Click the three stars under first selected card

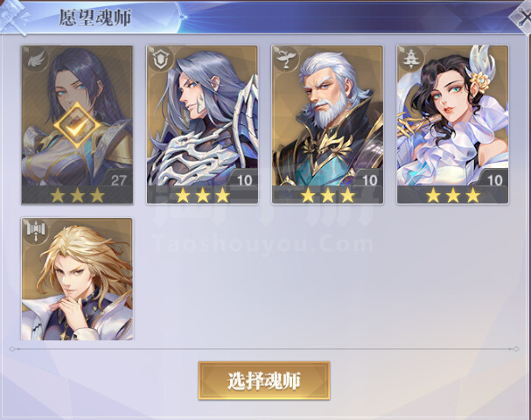click(x=77, y=195)
